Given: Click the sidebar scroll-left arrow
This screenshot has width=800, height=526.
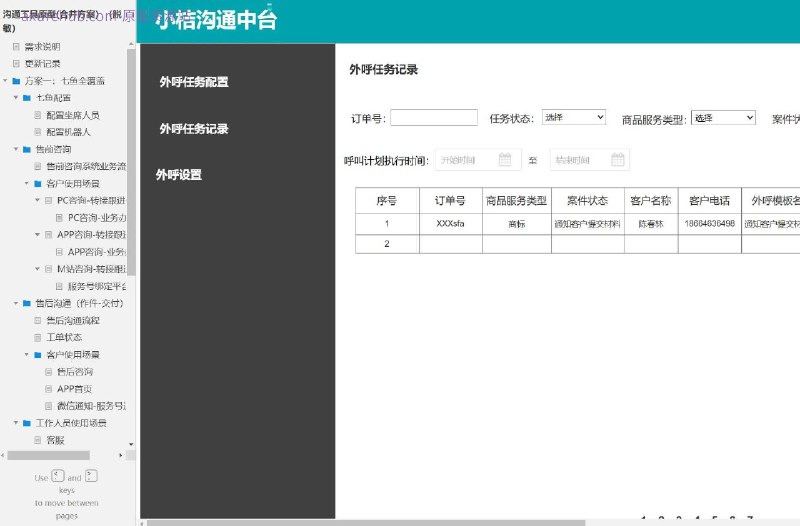Looking at the screenshot, I should (3, 455).
